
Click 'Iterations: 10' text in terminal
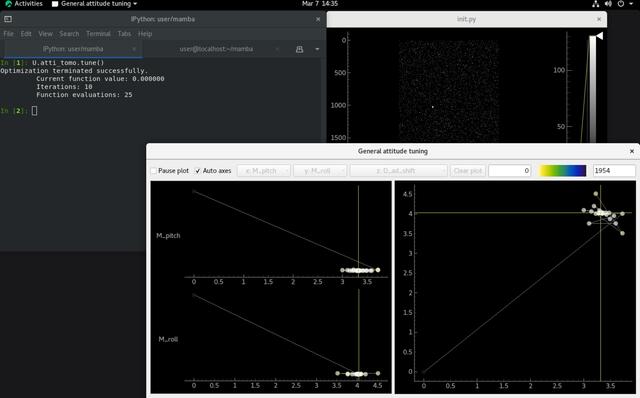point(64,87)
